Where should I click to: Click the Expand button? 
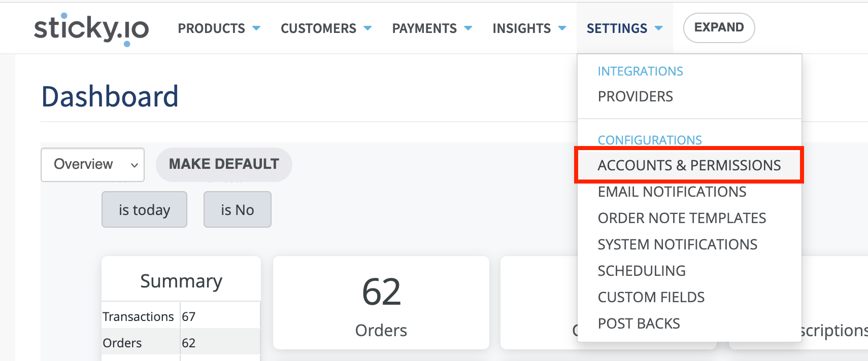(x=719, y=27)
